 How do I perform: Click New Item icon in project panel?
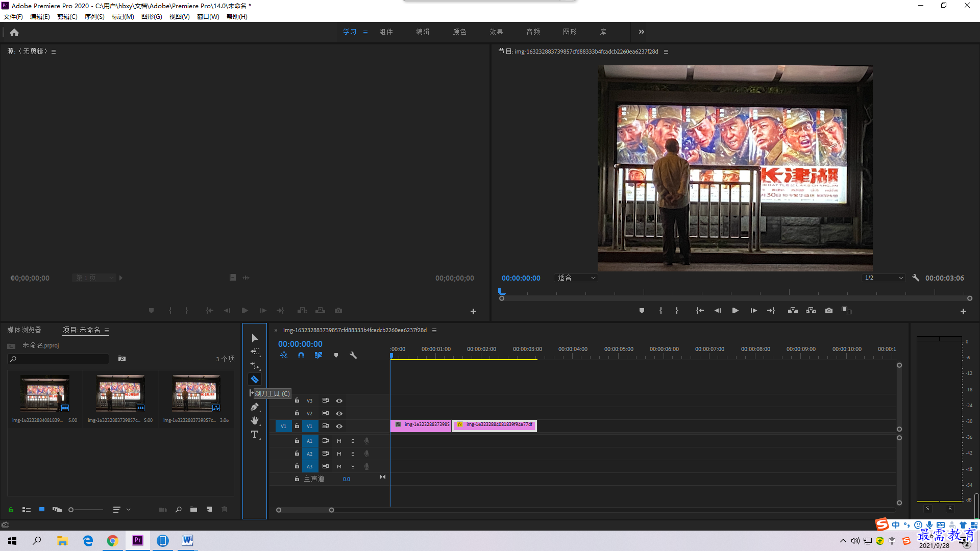pyautogui.click(x=209, y=509)
